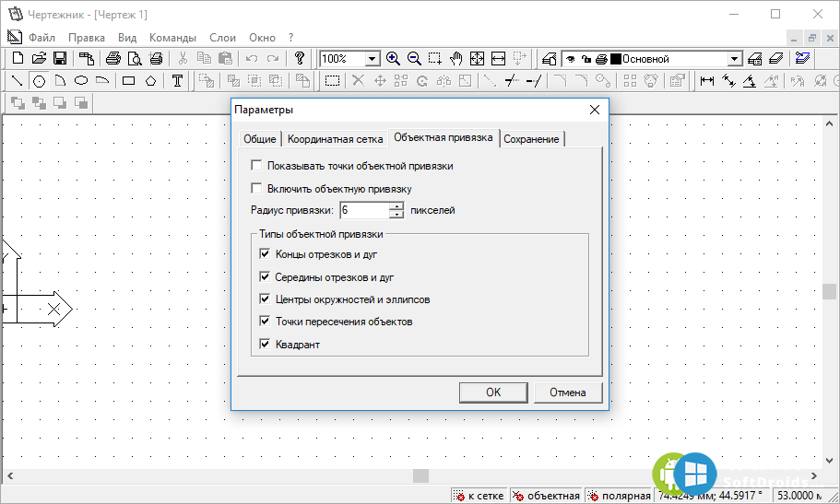Select the zoom window tool

pos(435,58)
